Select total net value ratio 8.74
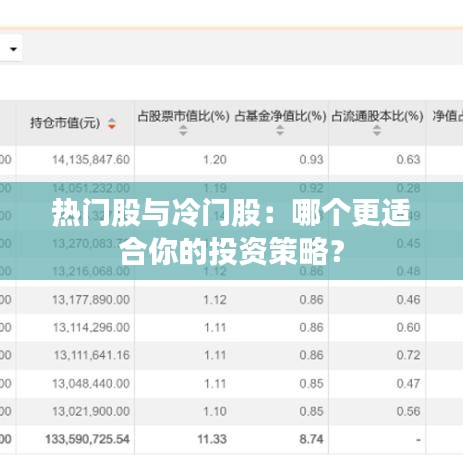This screenshot has height=463, width=463. pos(311,439)
